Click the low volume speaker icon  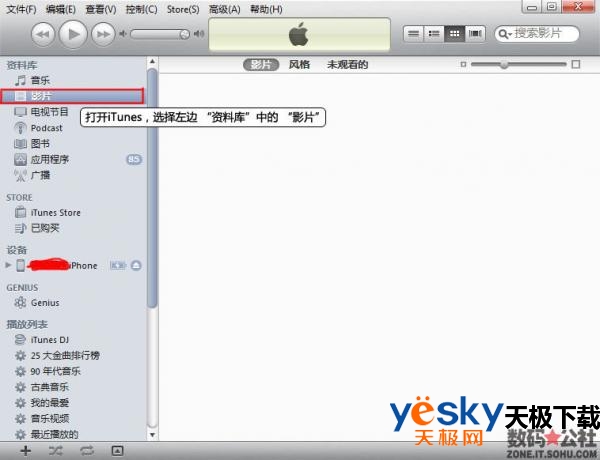tap(123, 34)
